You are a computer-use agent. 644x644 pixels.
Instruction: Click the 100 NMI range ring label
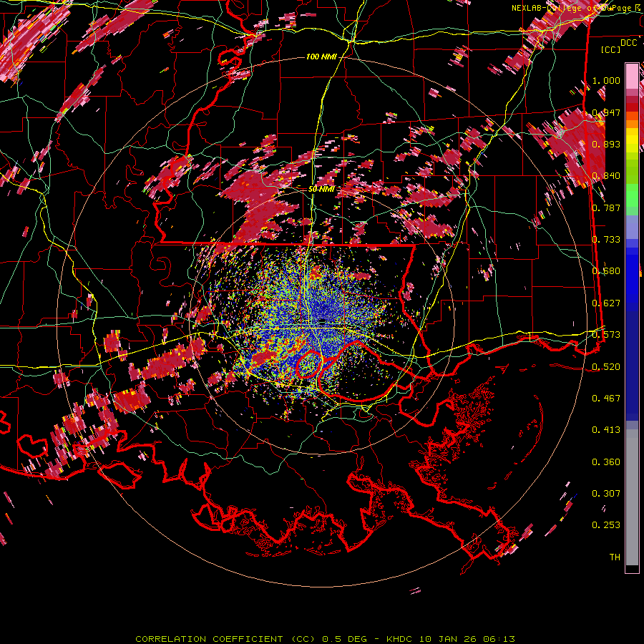(x=321, y=57)
